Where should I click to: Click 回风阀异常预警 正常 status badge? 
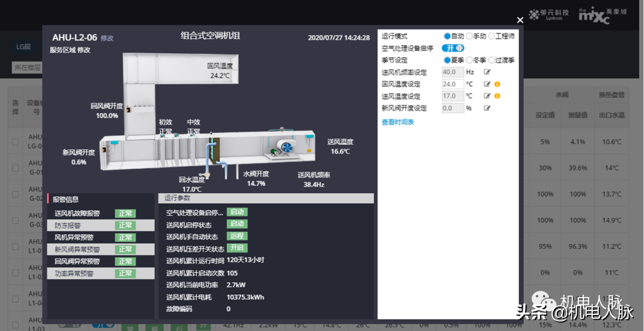click(125, 261)
